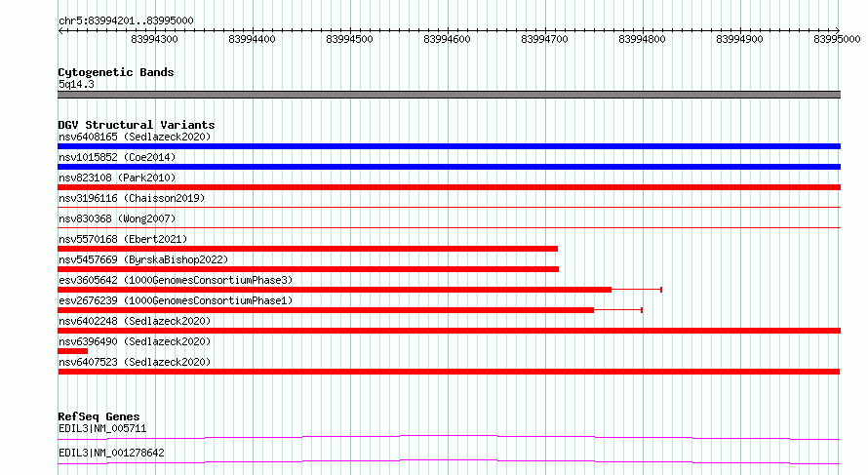Open the DGV Structural Variants track title
868x475 pixels.
(x=137, y=125)
